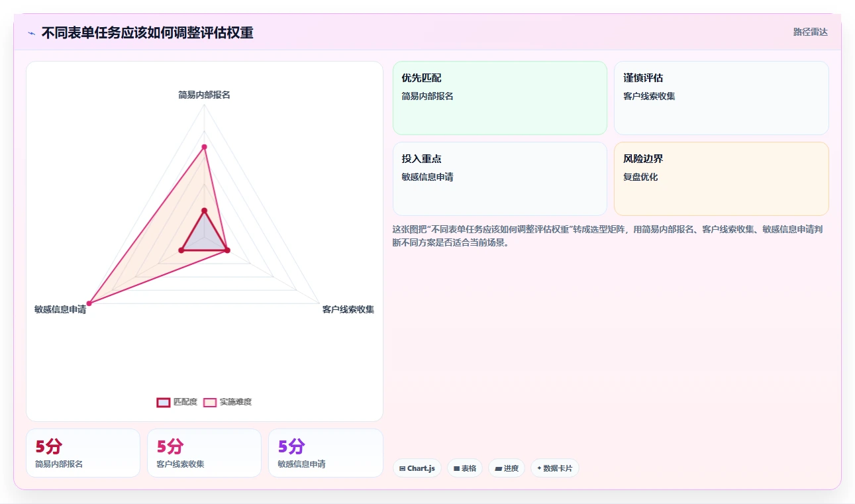855x504 pixels.
Task: Open the 优先匹配 card
Action: click(x=500, y=98)
